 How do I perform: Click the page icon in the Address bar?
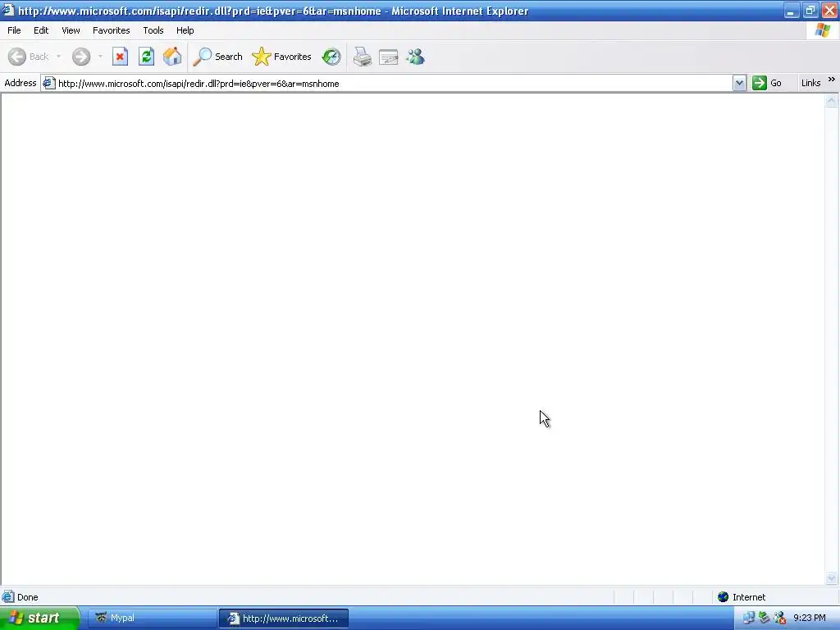coord(48,83)
